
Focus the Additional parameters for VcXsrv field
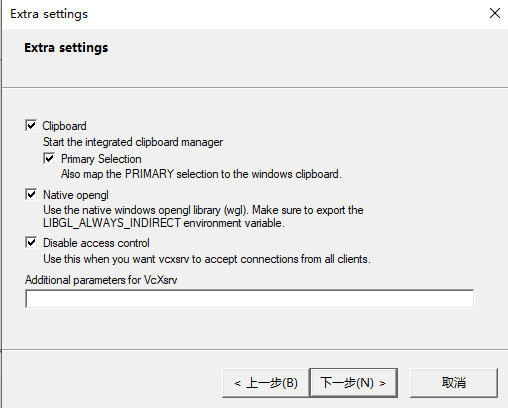click(x=249, y=299)
